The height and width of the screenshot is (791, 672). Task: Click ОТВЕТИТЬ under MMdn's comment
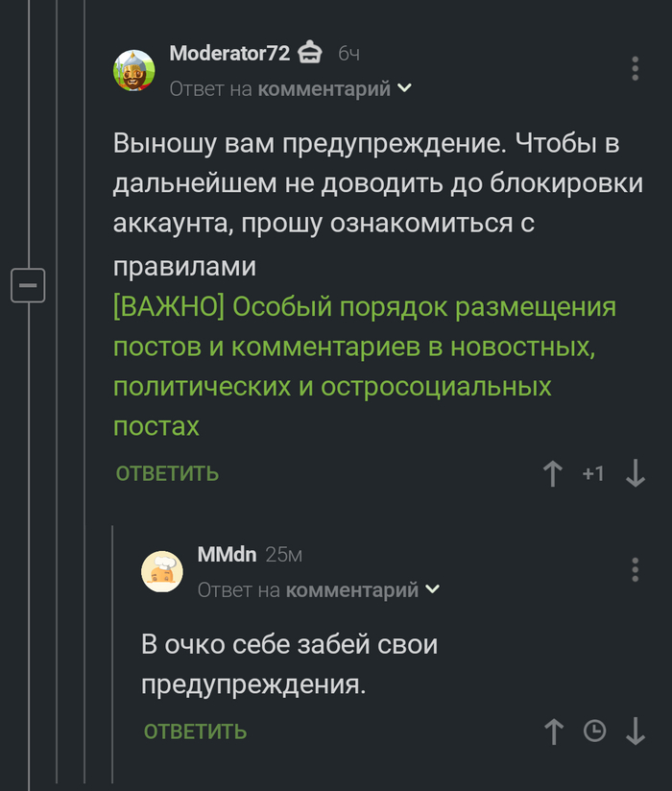click(x=194, y=731)
